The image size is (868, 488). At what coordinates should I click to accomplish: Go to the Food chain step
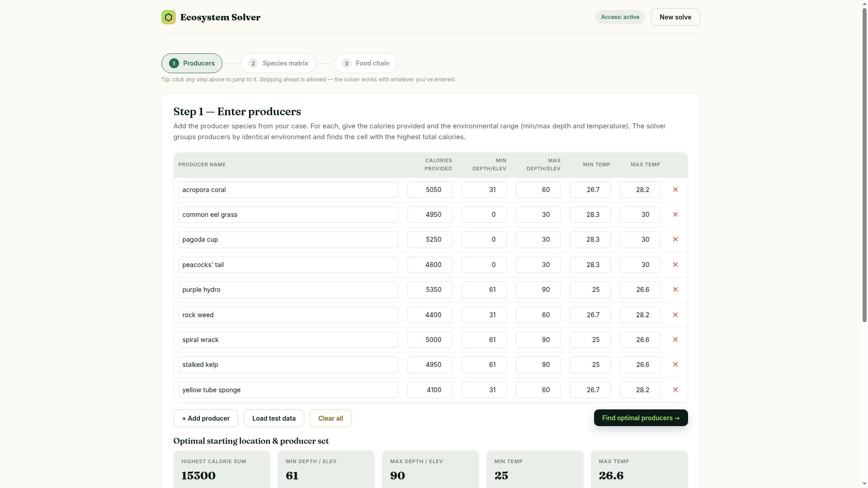pyautogui.click(x=365, y=63)
